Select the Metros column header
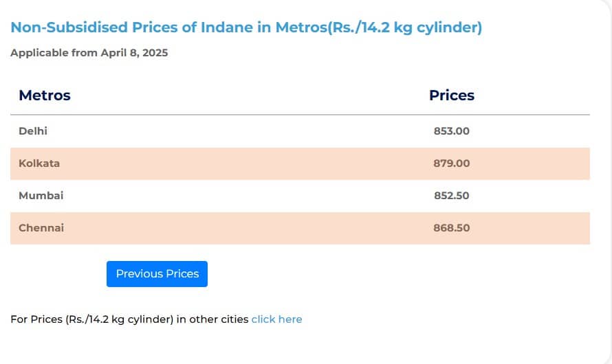This screenshot has width=612, height=364. [45, 95]
